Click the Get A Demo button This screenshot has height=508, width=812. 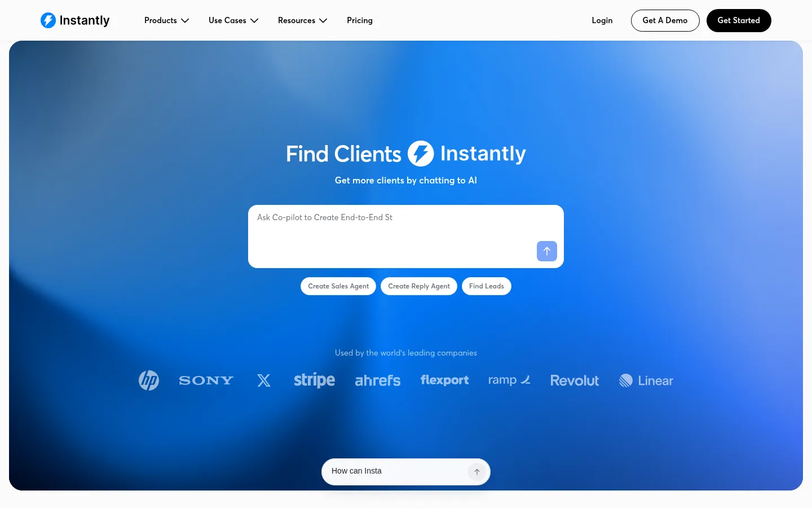coord(665,20)
